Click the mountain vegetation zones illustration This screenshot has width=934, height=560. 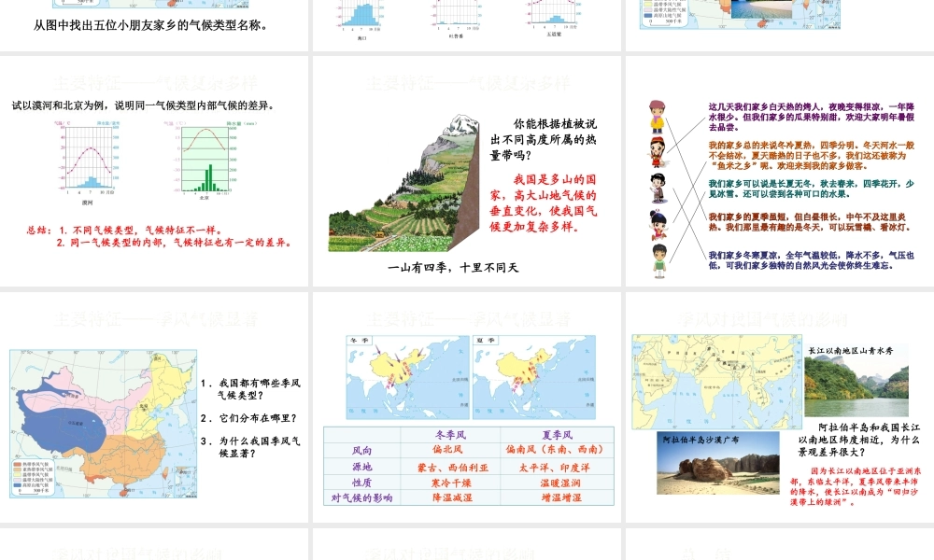[x=403, y=183]
